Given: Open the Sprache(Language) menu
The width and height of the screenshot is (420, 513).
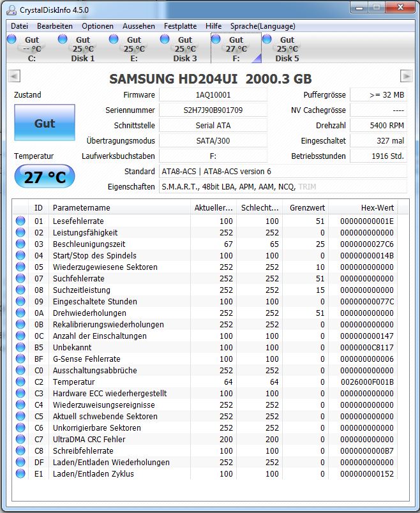Looking at the screenshot, I should click(262, 26).
